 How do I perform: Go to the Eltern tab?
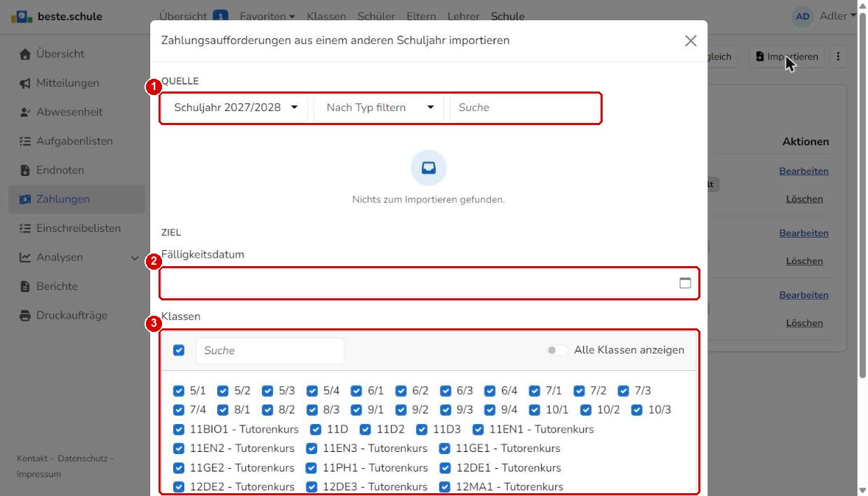[x=421, y=16]
